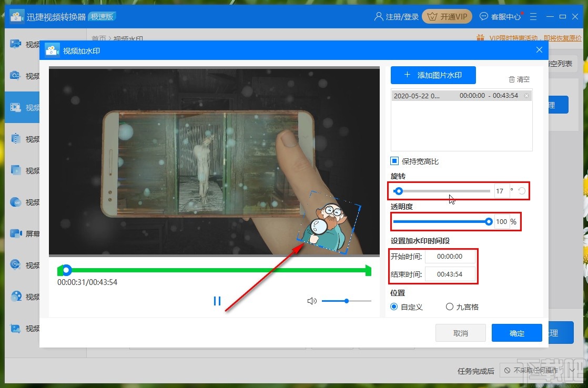Viewport: 588px width, 388px height.
Task: Select the GIF disc sidebar icon
Action: [x=16, y=202]
